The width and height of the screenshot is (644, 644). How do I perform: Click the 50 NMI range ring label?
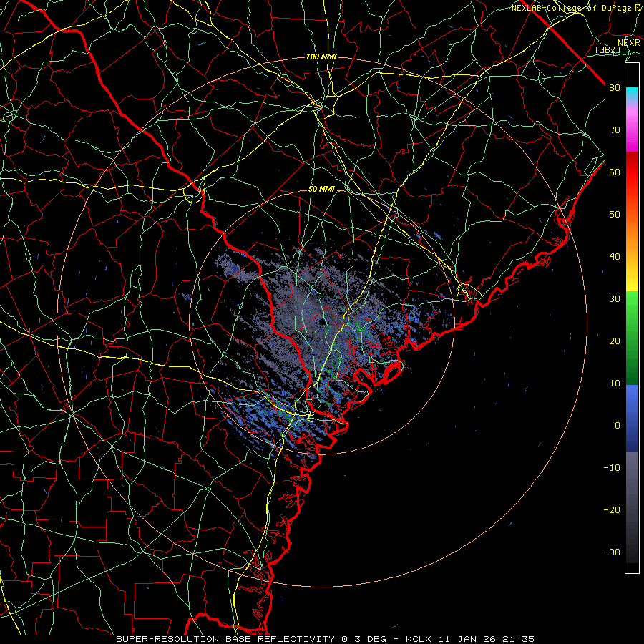pos(321,190)
